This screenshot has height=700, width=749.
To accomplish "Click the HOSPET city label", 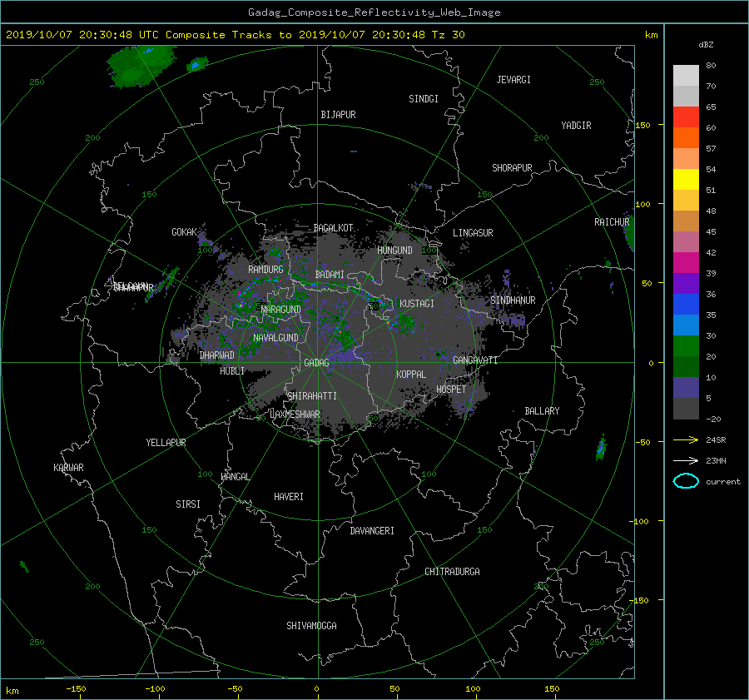I will point(451,390).
